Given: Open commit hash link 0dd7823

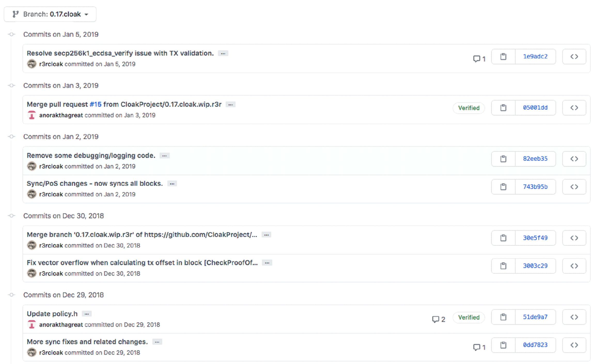Looking at the screenshot, I should (x=535, y=345).
